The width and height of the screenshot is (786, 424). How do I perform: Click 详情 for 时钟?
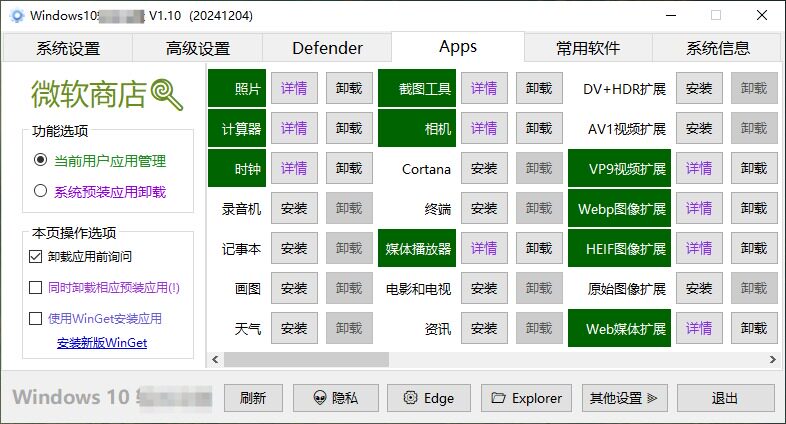coord(294,168)
